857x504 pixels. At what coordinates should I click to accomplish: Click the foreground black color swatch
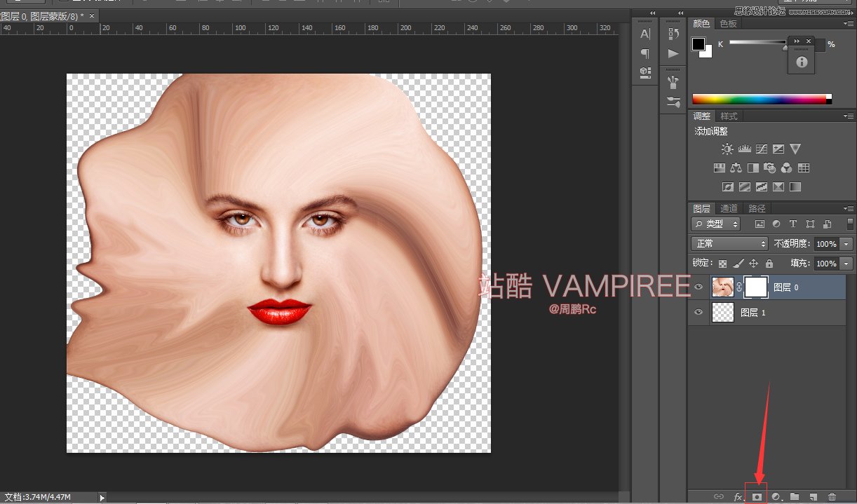pos(699,44)
